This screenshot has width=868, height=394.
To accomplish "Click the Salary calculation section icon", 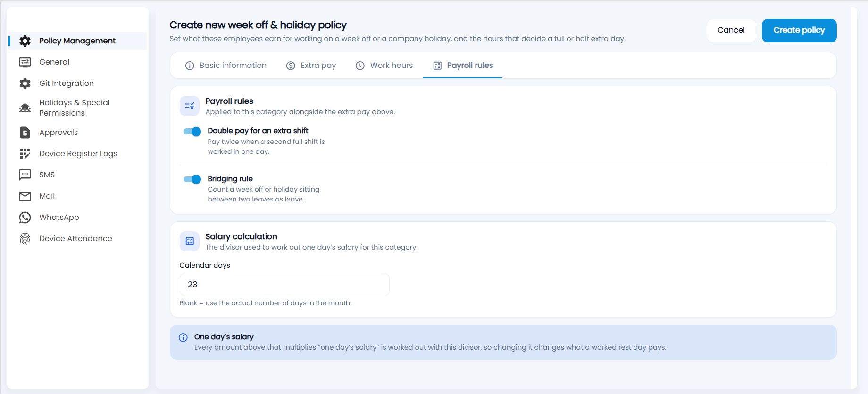I will coord(190,242).
